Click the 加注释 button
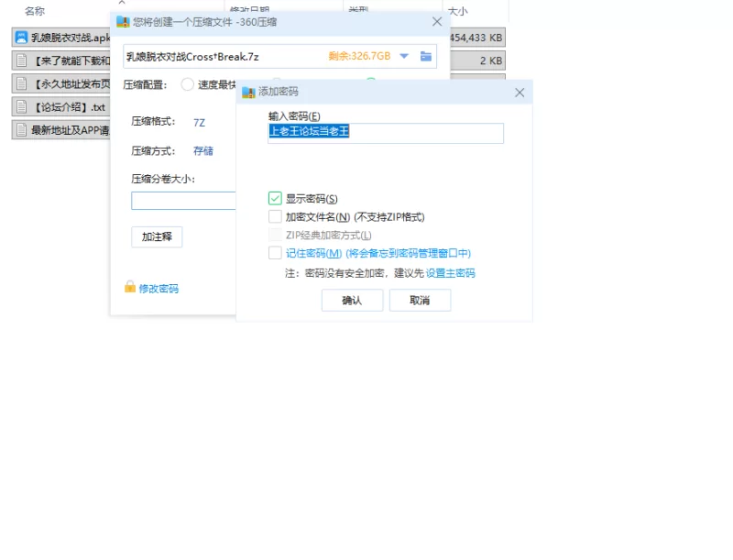 (x=157, y=237)
